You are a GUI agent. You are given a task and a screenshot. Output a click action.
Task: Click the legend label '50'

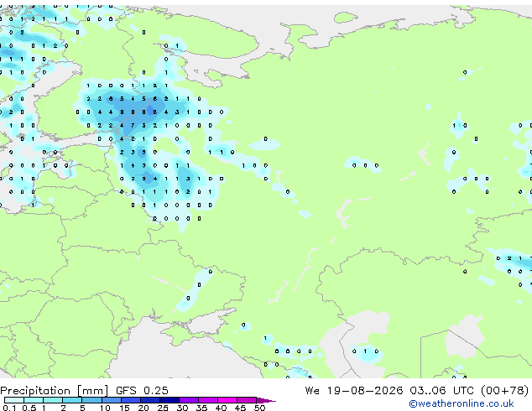[x=259, y=408]
